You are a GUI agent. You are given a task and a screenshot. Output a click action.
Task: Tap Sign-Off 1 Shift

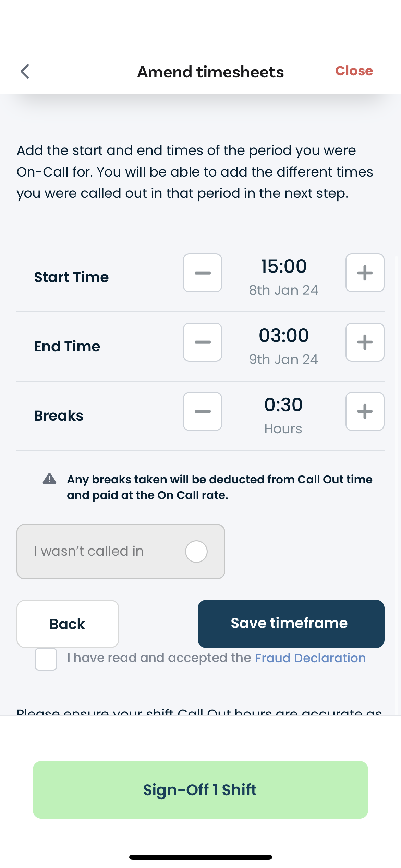coord(200,789)
